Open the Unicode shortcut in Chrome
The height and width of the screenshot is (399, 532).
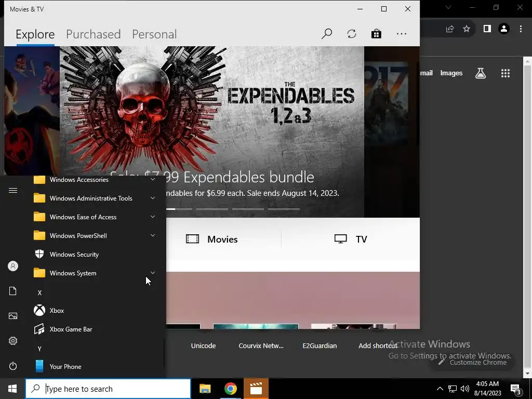point(203,345)
